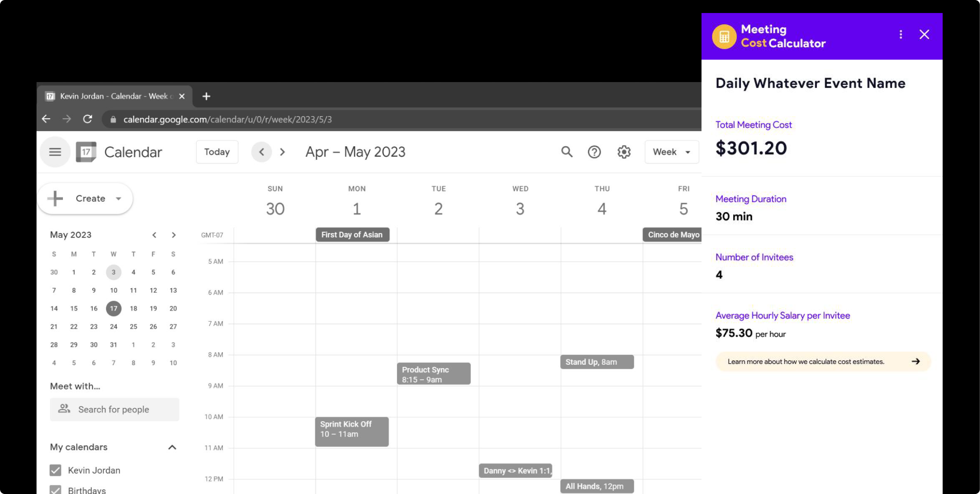Collapse the My calendars section

(172, 447)
